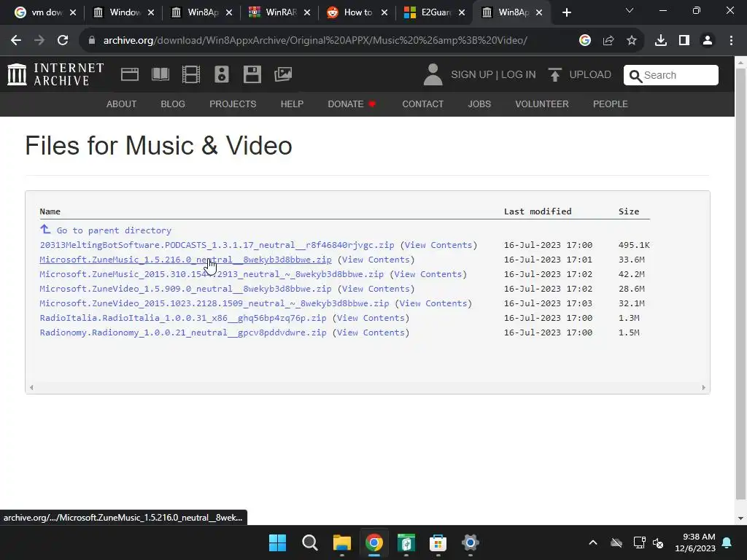The image size is (747, 560).
Task: Click the share page icon
Action: coord(608,41)
